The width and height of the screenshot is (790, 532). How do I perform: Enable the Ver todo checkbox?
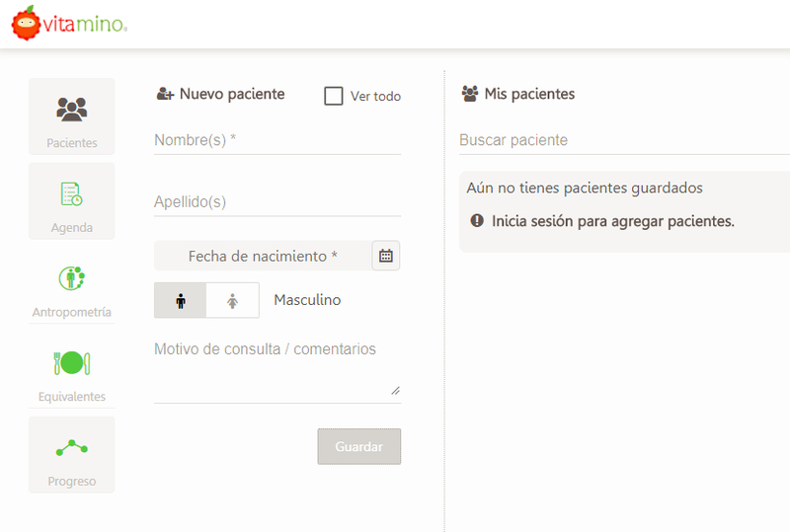click(334, 96)
